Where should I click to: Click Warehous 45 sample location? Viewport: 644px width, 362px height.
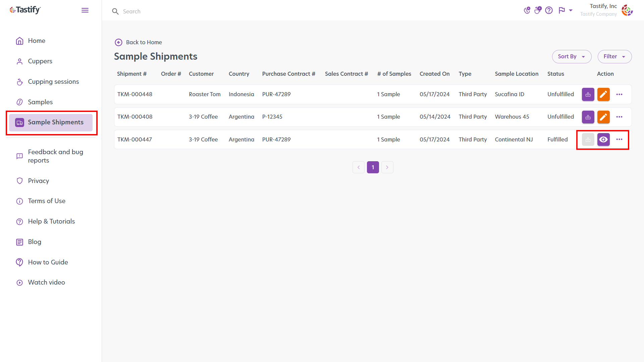click(x=512, y=117)
